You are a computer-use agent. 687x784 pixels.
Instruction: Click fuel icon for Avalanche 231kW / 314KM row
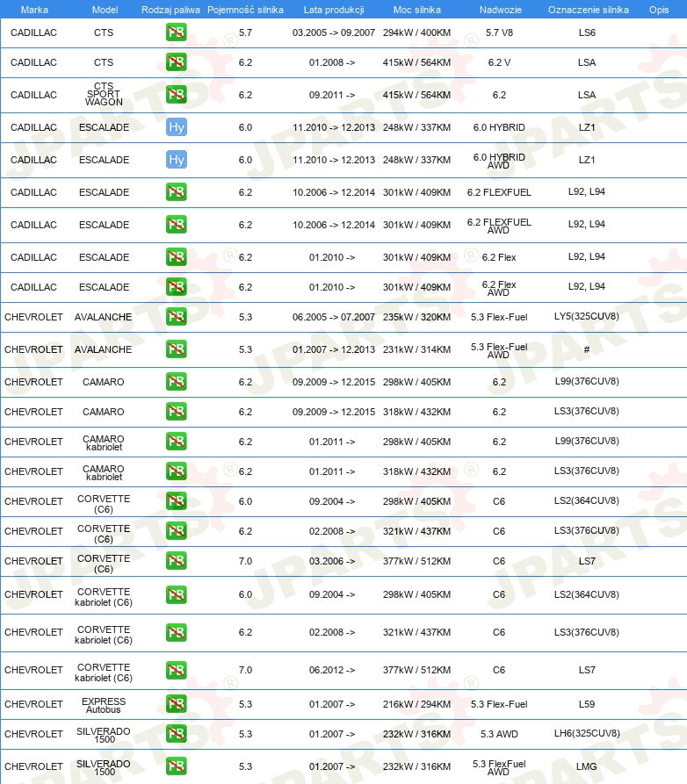176,349
